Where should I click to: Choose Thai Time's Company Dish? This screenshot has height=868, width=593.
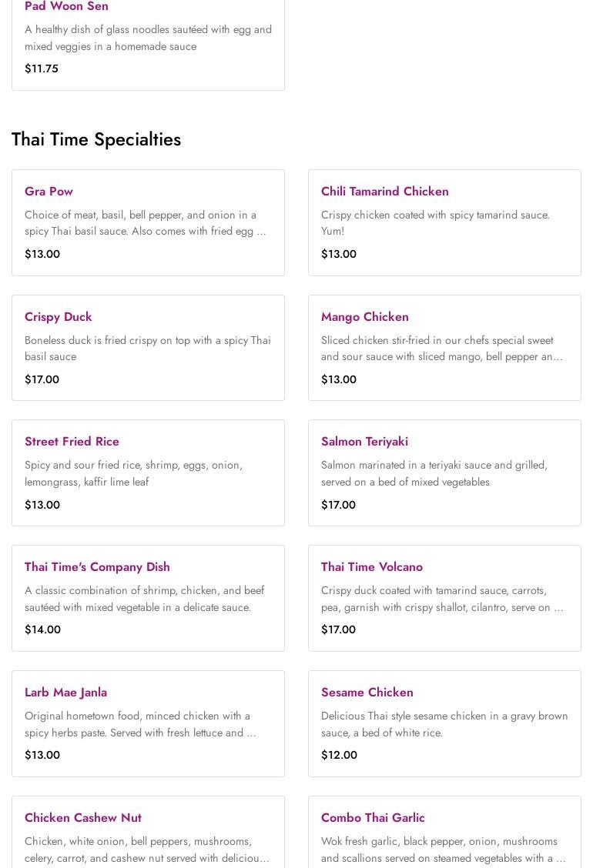pos(97,566)
